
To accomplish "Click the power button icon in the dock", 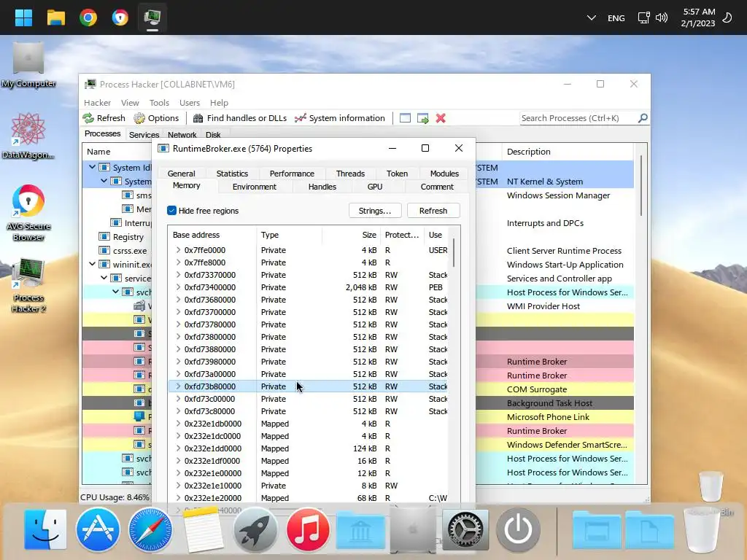I will (518, 529).
